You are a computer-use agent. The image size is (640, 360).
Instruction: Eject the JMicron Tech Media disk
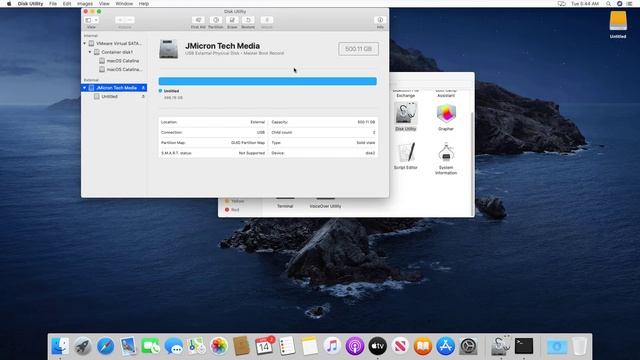click(x=143, y=88)
